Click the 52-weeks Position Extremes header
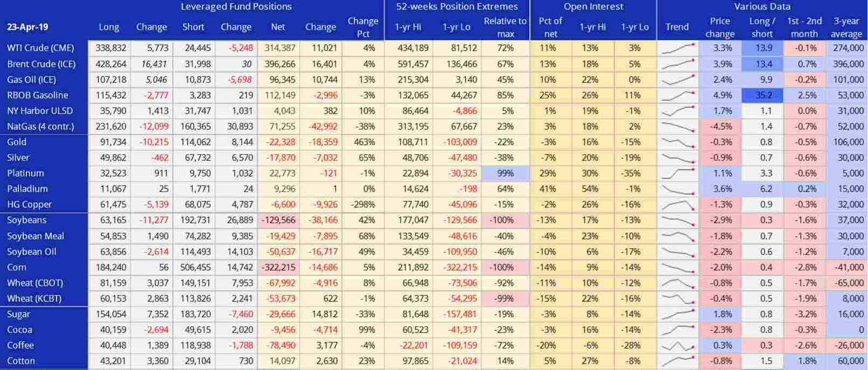Viewport: 868px width, 370px height. (x=457, y=7)
